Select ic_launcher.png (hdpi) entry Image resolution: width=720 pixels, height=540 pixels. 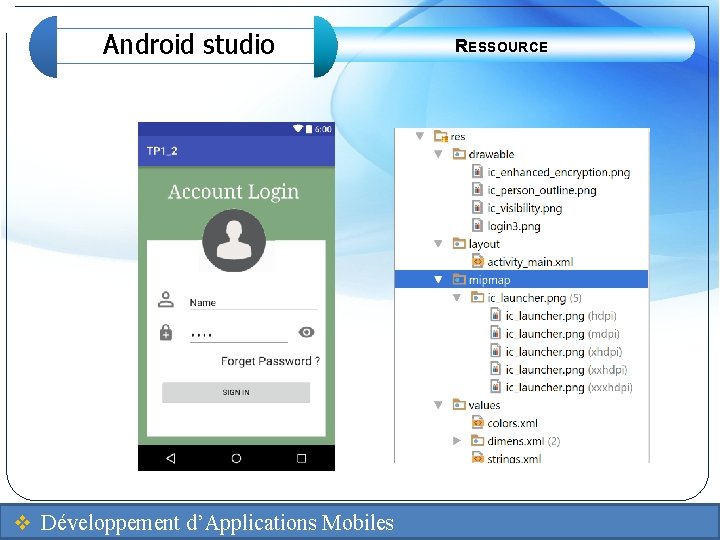[561, 316]
